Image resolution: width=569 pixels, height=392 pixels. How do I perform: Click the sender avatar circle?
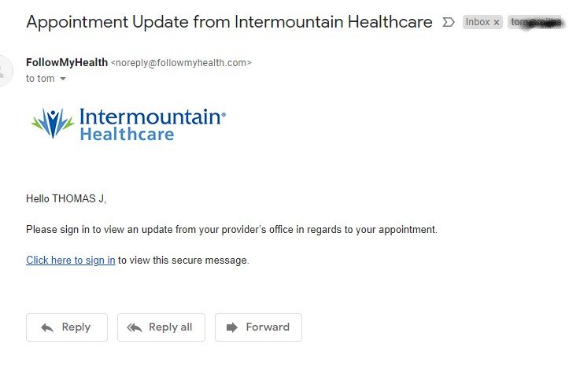pos(4,70)
